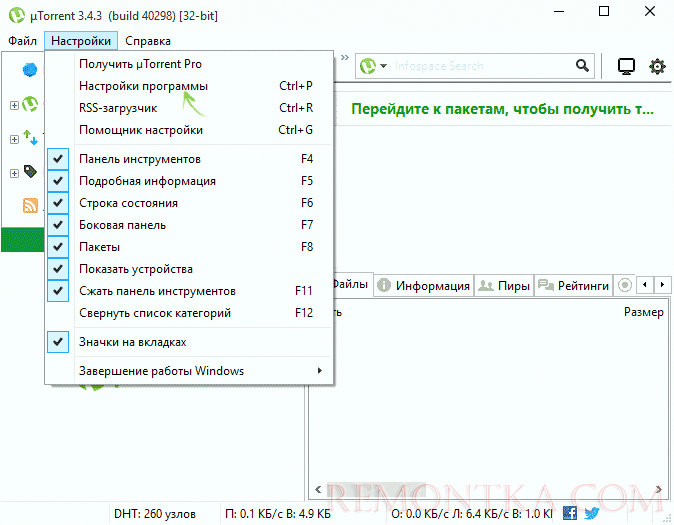Screen dimensions: 674x525
Task: Click the green µTorrent torrents sidebar icon
Action: pos(30,104)
